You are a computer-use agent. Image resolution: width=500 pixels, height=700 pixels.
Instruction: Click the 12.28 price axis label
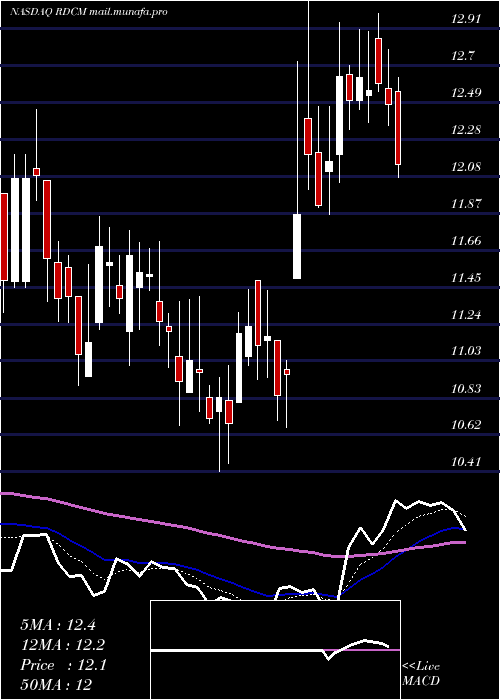(466, 130)
